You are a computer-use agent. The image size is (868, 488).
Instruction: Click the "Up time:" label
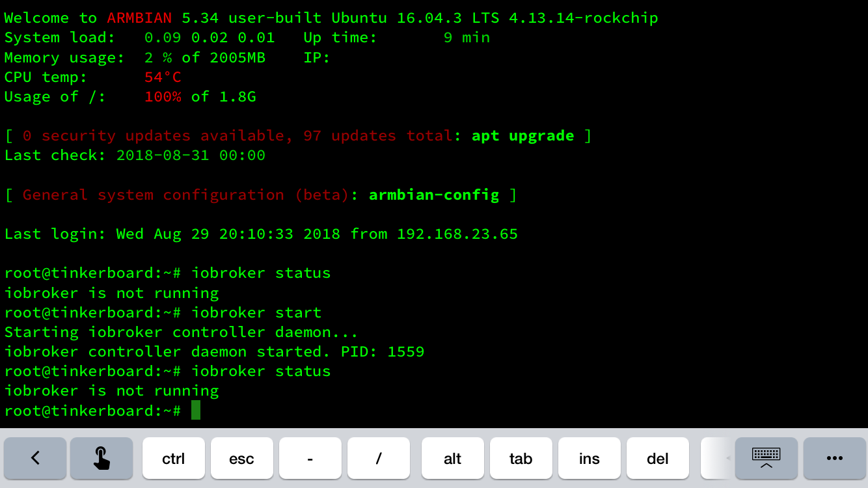point(340,38)
